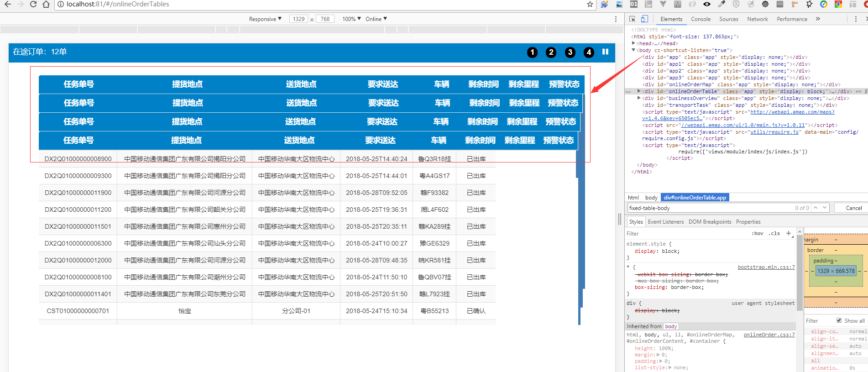Open the '01' extension icon
The height and width of the screenshot is (372, 868).
[634, 4]
